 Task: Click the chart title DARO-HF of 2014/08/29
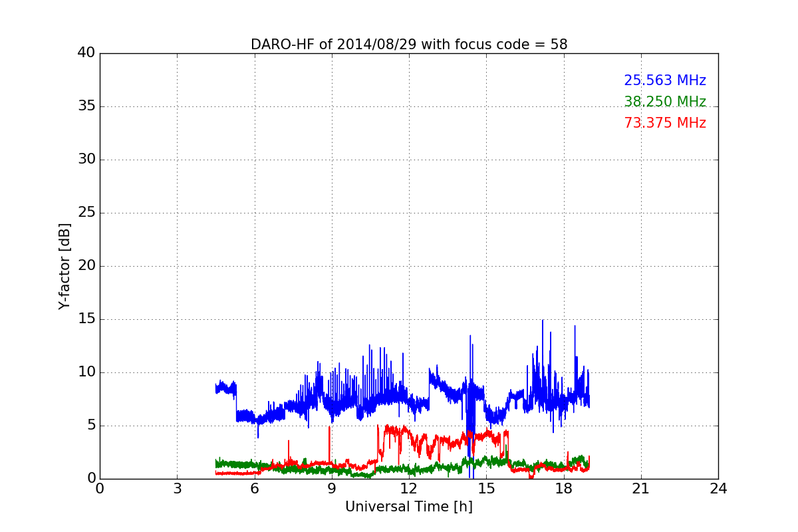click(x=409, y=45)
